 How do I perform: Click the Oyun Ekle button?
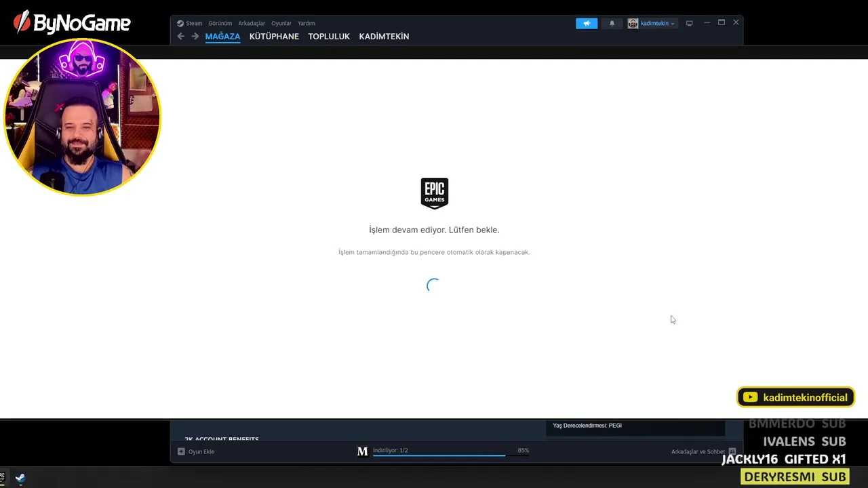coord(196,451)
